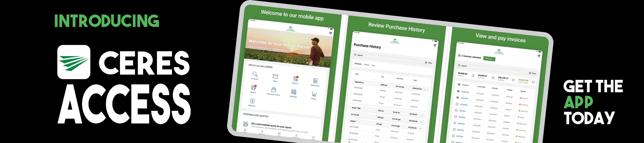Switch to the Month tab
644x143 pixels.
point(367,65)
